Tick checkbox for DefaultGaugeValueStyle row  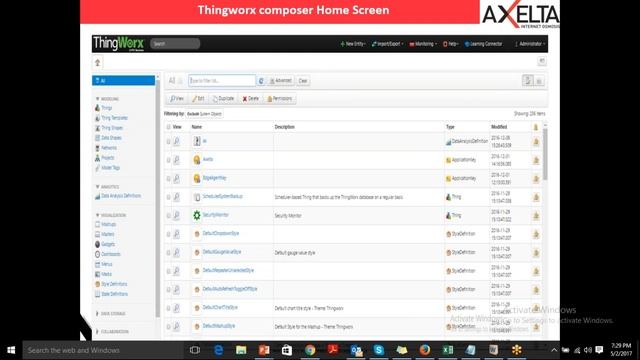pyautogui.click(x=169, y=253)
